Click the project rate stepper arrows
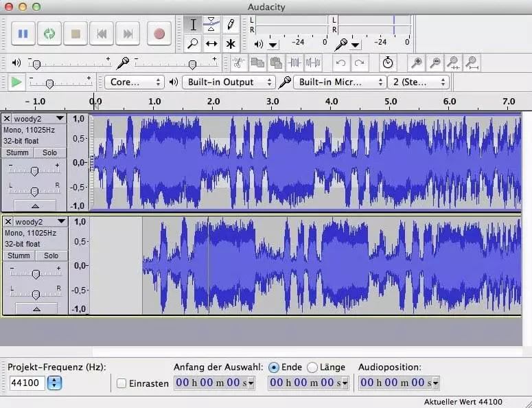The width and height of the screenshot is (532, 408). (54, 383)
